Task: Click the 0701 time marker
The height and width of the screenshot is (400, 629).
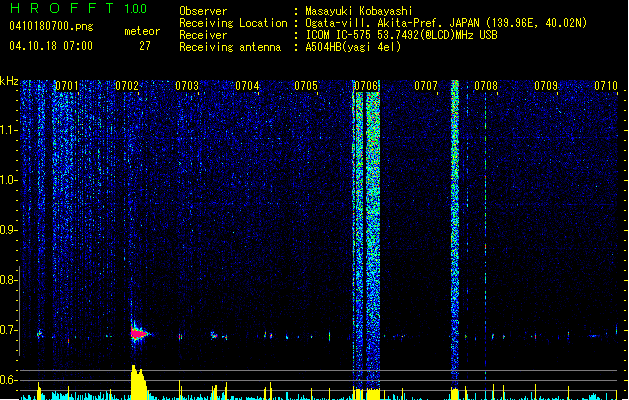Action: [67, 86]
